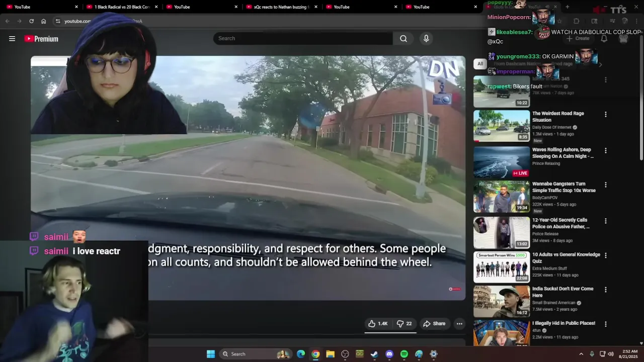644x362 pixels.
Task: View site information icon in address bar
Action: 58,21
